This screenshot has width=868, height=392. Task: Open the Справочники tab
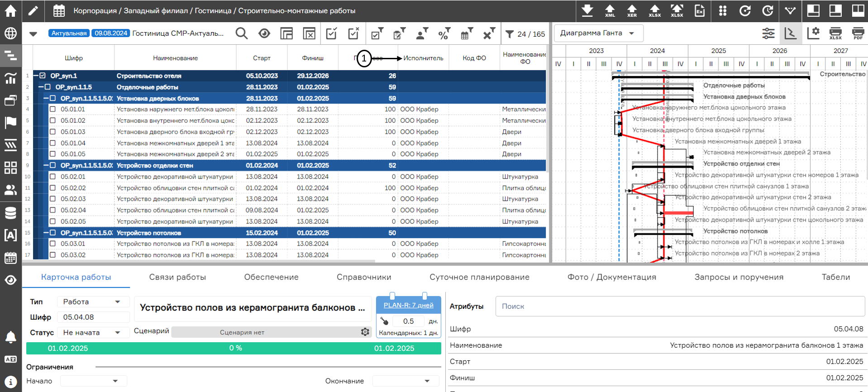pyautogui.click(x=364, y=277)
